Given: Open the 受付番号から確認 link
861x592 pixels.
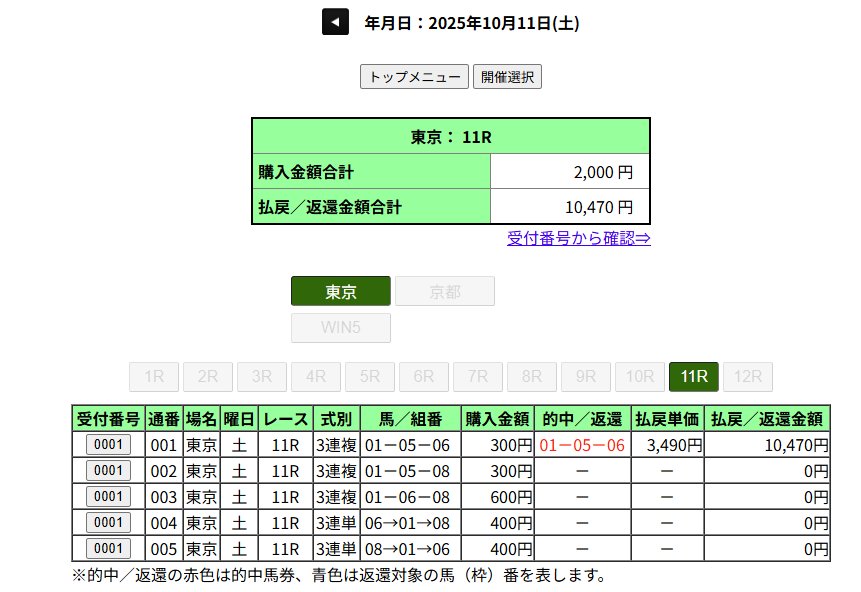Looking at the screenshot, I should pos(579,238).
